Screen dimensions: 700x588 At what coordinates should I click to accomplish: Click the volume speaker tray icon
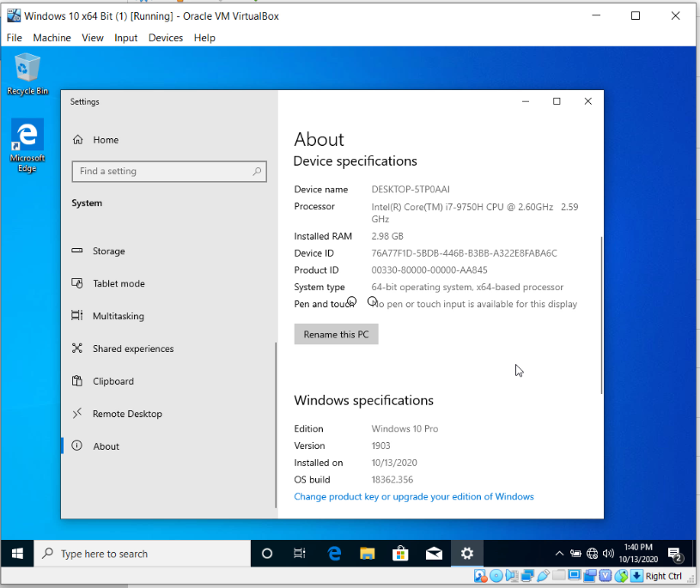point(608,554)
